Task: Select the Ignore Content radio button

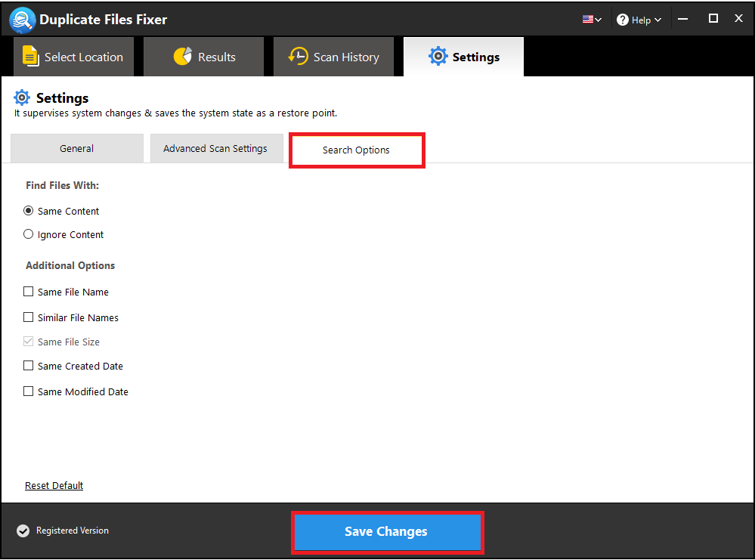Action: point(29,234)
